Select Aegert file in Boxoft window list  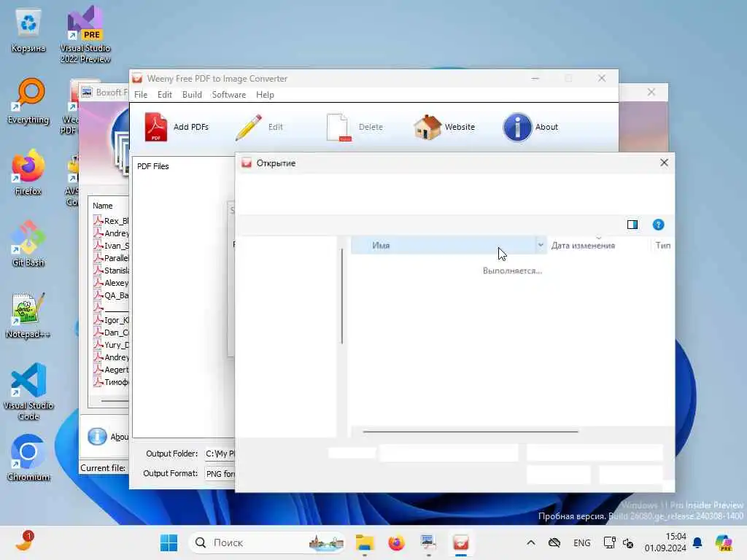point(111,370)
